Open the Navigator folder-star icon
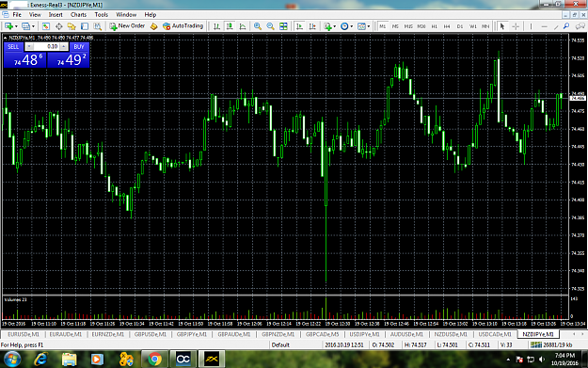The height and width of the screenshot is (368, 588). coord(72,26)
